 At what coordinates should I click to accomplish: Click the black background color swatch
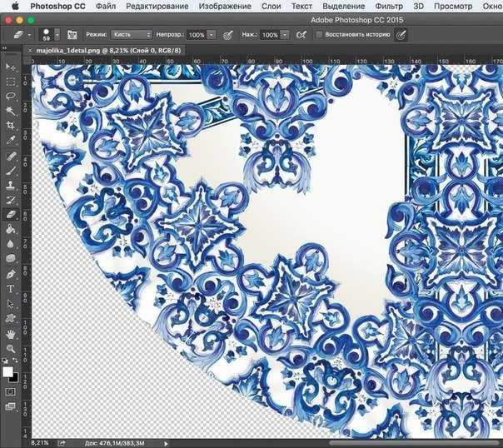coord(15,378)
